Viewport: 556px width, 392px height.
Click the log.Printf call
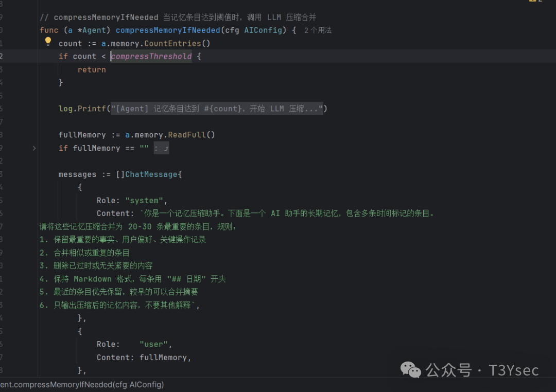click(82, 109)
